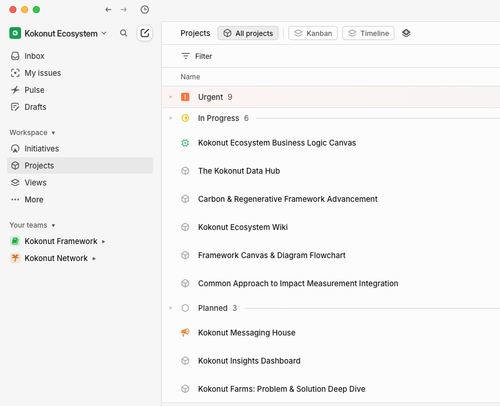Click the forward navigation arrow
500x406 pixels.
pos(124,10)
